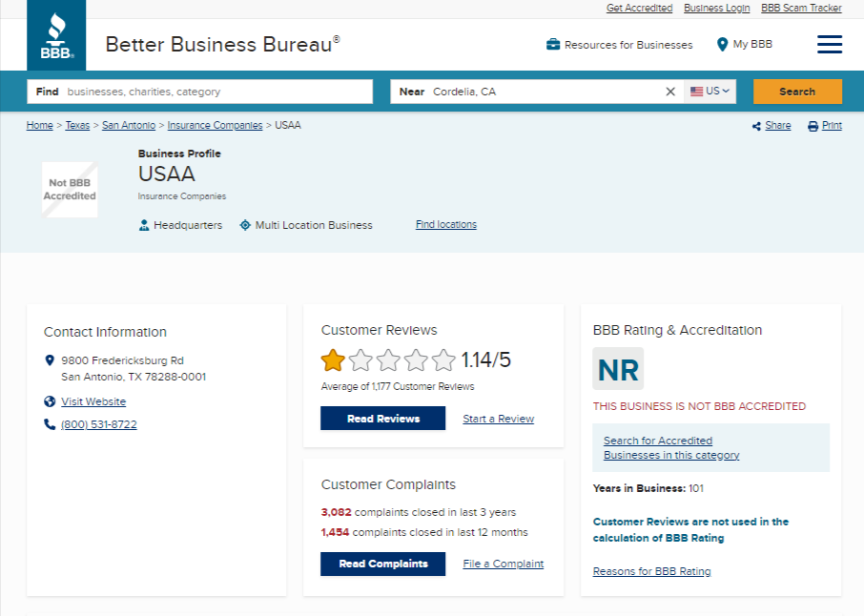Click the 1.14/5 rating score
The width and height of the screenshot is (864, 616).
point(485,359)
